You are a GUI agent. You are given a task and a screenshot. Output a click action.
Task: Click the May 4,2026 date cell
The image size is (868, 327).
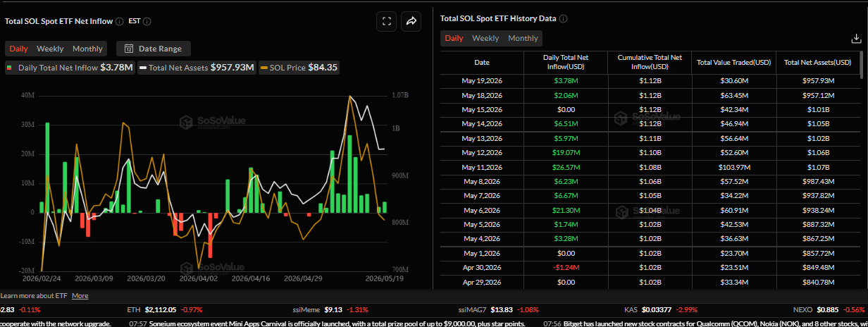pyautogui.click(x=482, y=239)
